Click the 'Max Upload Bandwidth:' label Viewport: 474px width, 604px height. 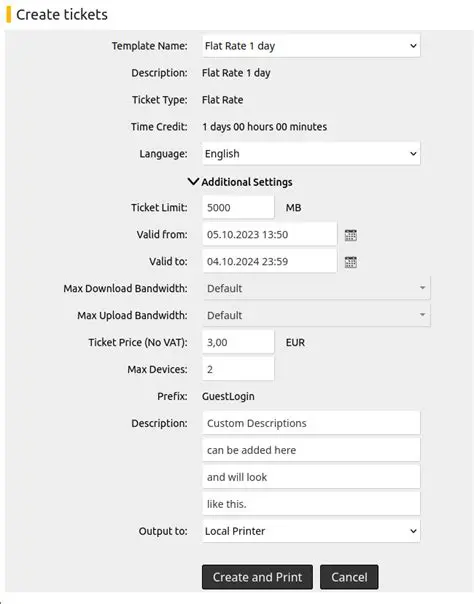[132, 315]
